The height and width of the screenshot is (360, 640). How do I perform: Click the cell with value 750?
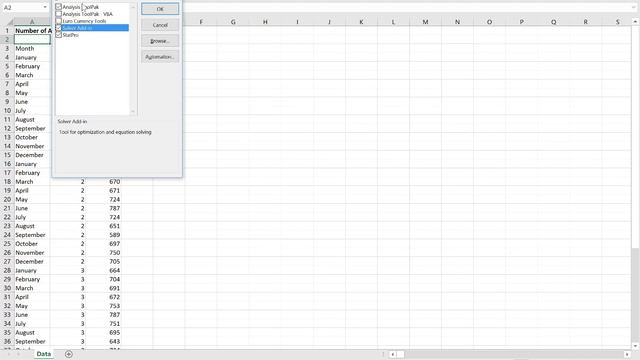point(104,253)
